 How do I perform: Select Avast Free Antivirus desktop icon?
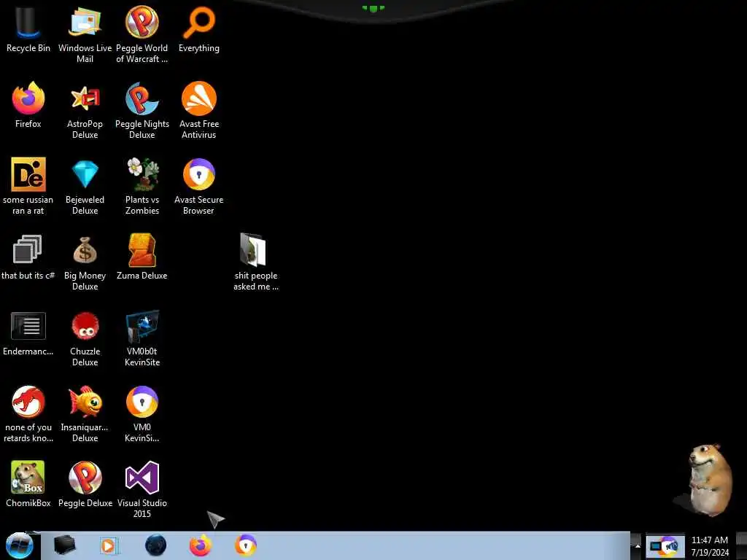click(x=199, y=111)
